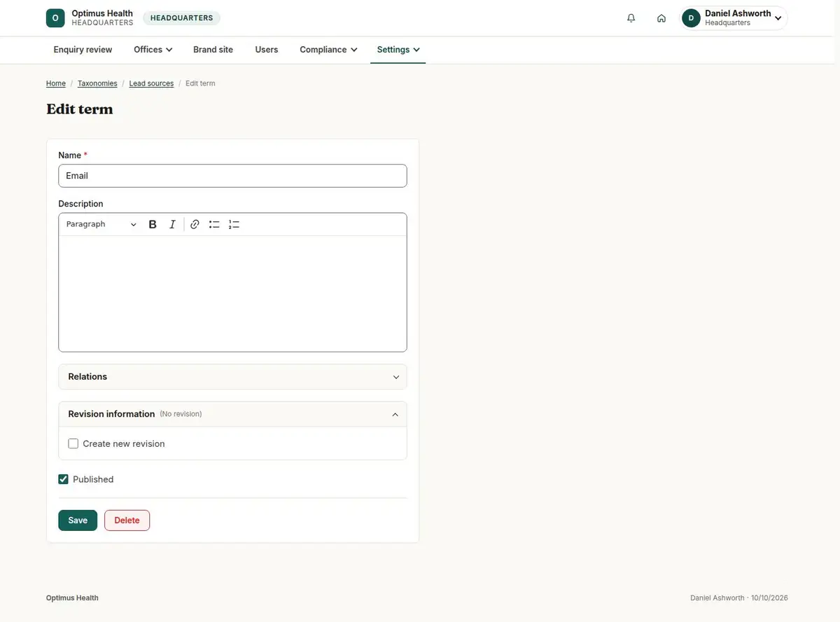840x622 pixels.
Task: Follow the Taxonomies breadcrumb link
Action: point(97,83)
